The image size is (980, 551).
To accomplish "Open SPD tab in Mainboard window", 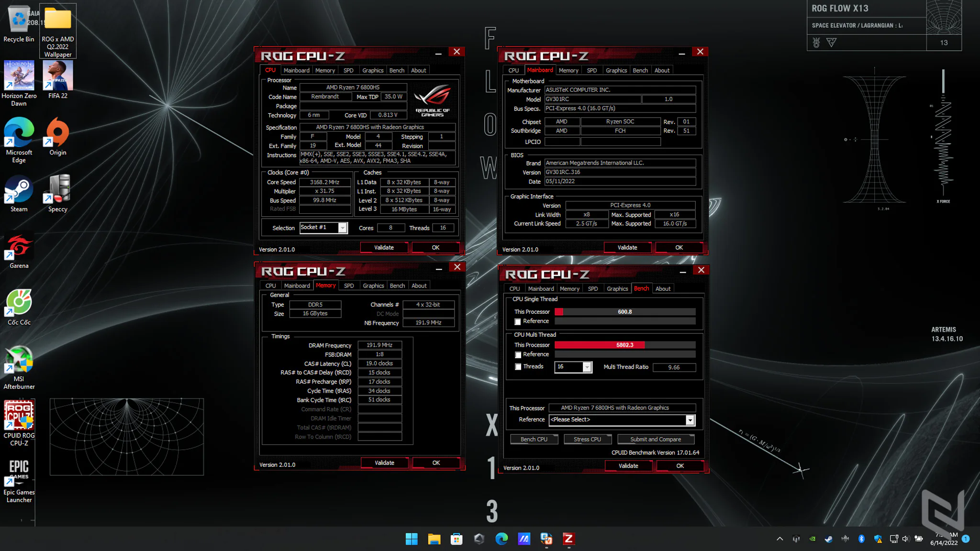I will click(592, 70).
